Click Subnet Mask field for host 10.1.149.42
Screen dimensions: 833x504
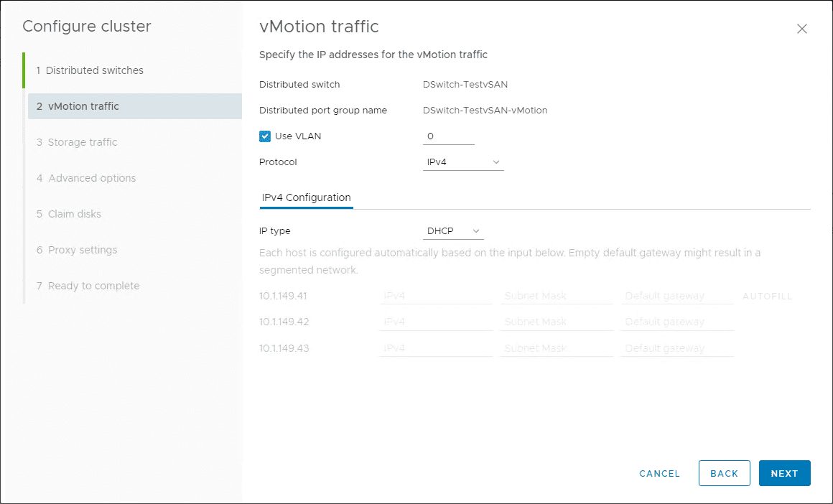point(556,322)
